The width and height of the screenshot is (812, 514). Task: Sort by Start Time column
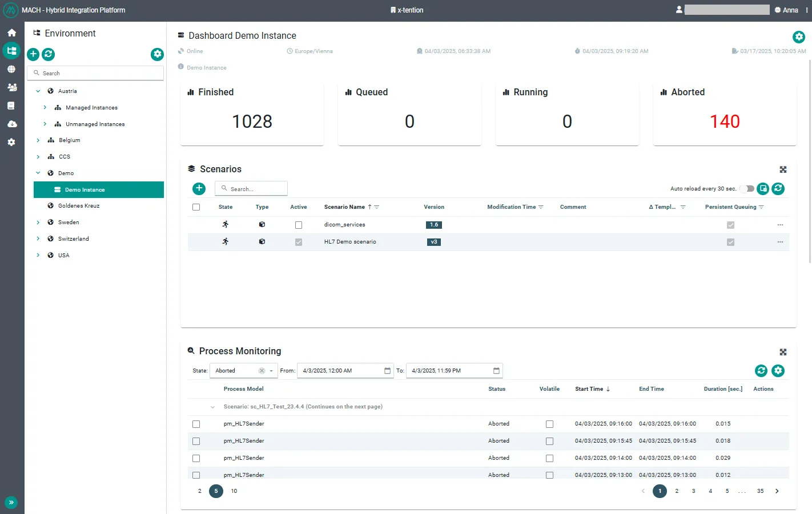pyautogui.click(x=589, y=389)
